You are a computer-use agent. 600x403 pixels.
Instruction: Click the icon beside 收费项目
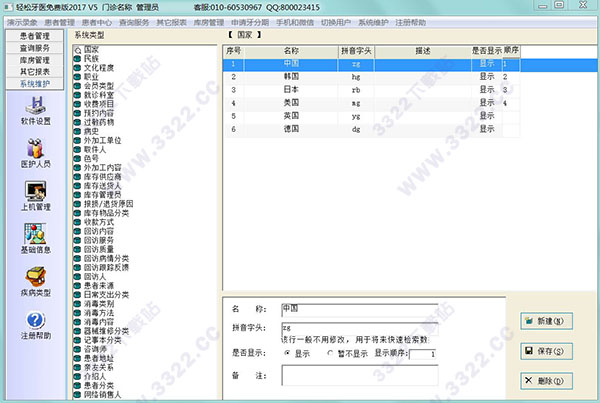pos(77,104)
